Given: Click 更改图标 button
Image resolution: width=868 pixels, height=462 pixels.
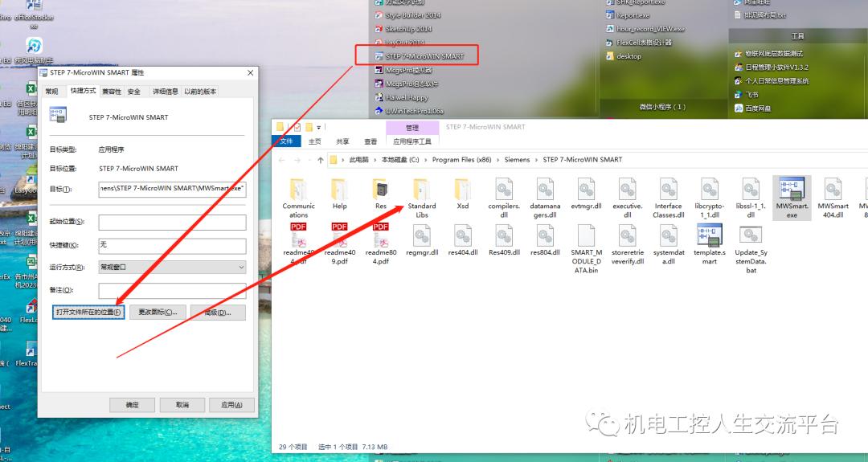Looking at the screenshot, I should tap(158, 312).
